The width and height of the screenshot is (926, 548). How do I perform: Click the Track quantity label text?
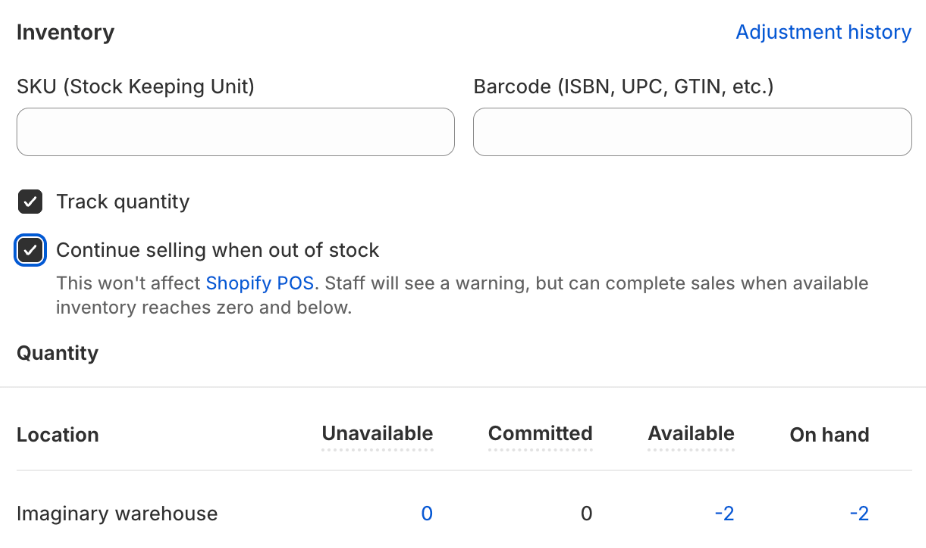pyautogui.click(x=122, y=202)
